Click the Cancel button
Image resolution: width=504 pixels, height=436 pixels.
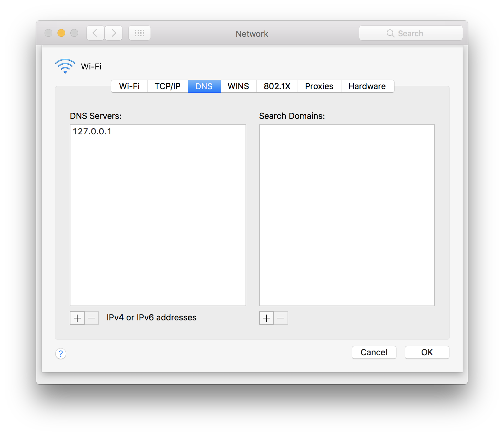point(374,352)
